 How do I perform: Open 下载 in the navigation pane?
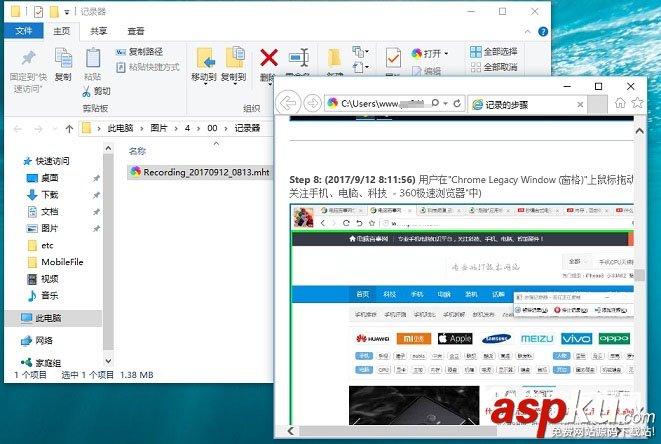point(43,195)
